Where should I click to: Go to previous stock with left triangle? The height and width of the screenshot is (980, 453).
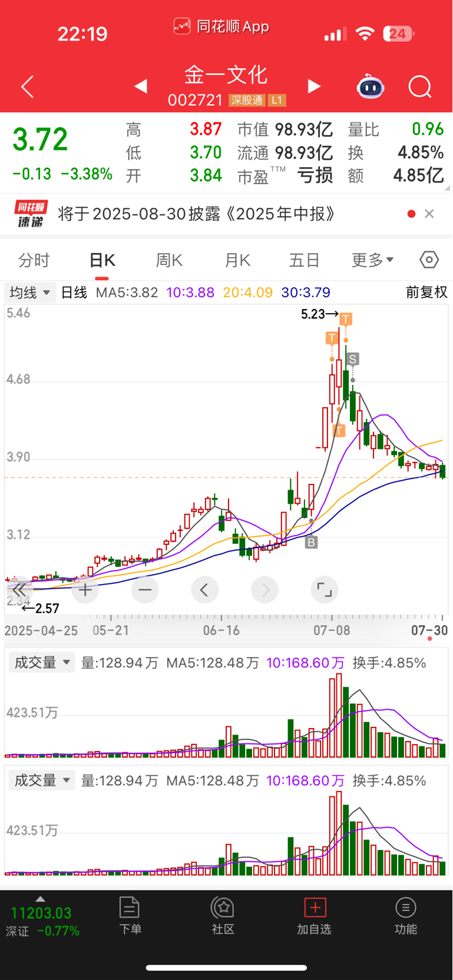pyautogui.click(x=140, y=87)
